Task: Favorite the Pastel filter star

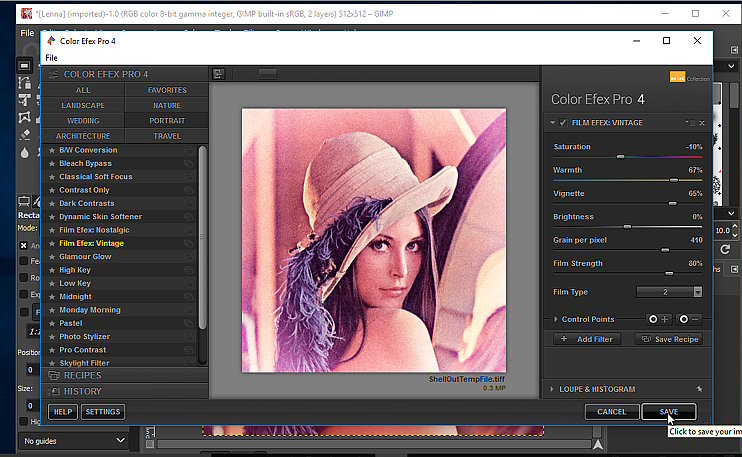Action: (x=52, y=324)
